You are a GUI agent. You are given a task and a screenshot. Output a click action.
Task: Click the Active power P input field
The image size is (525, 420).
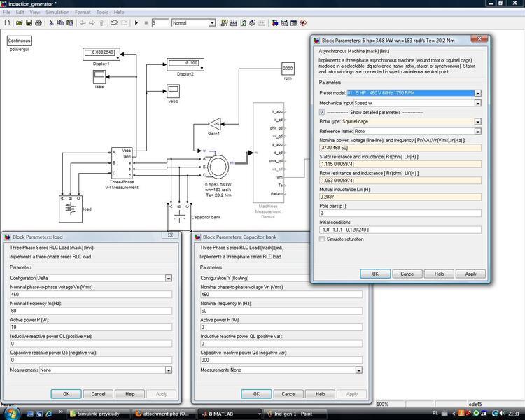pos(90,328)
